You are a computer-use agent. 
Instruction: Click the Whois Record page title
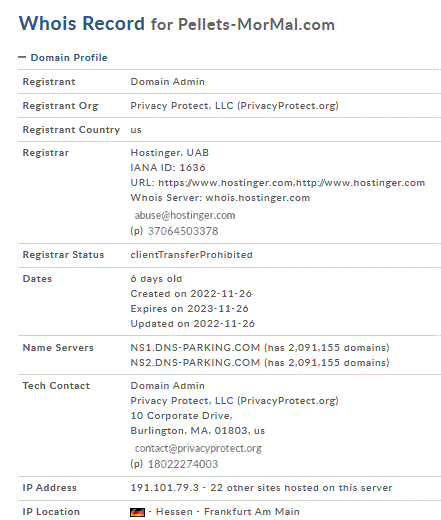tap(82, 23)
